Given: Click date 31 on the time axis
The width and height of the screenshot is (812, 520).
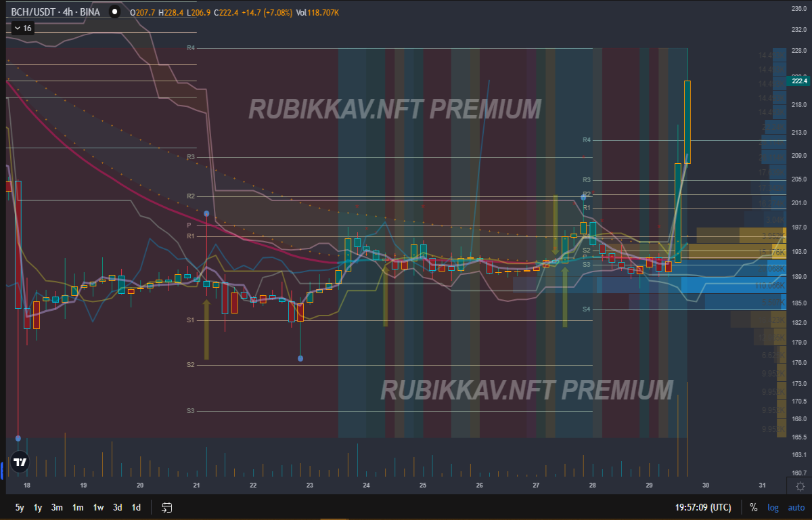Looking at the screenshot, I should (762, 485).
